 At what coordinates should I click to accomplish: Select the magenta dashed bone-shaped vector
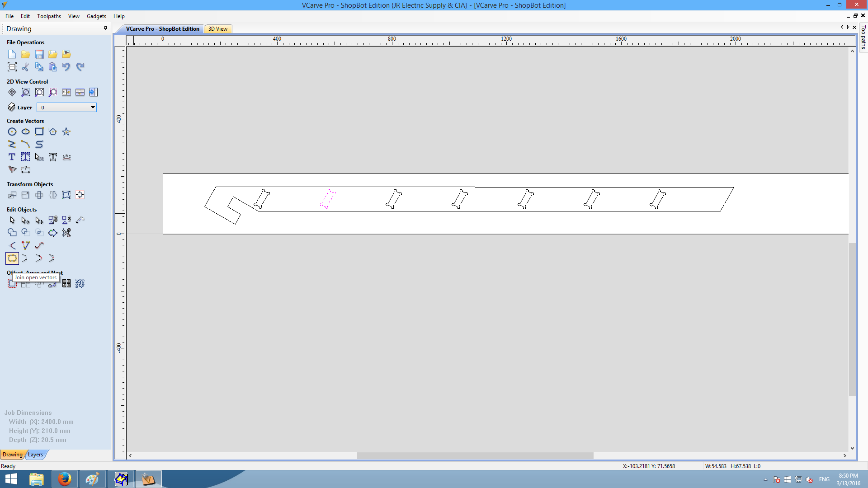coord(328,199)
